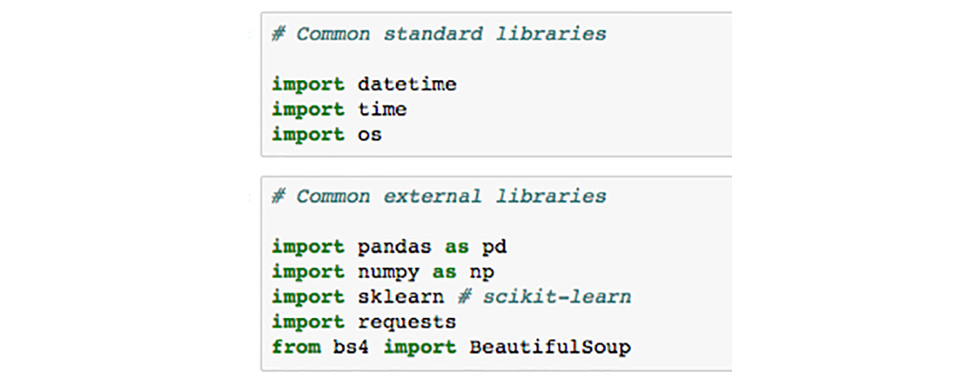Click the 'requests' module name

tap(407, 323)
